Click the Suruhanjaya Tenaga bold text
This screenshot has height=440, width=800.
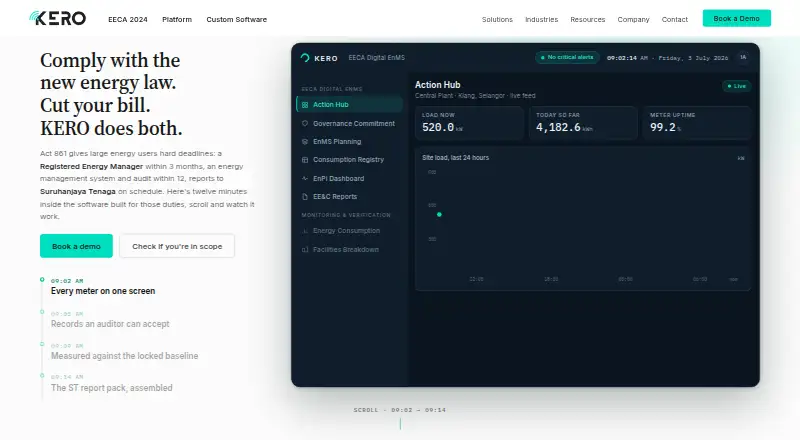(78, 191)
